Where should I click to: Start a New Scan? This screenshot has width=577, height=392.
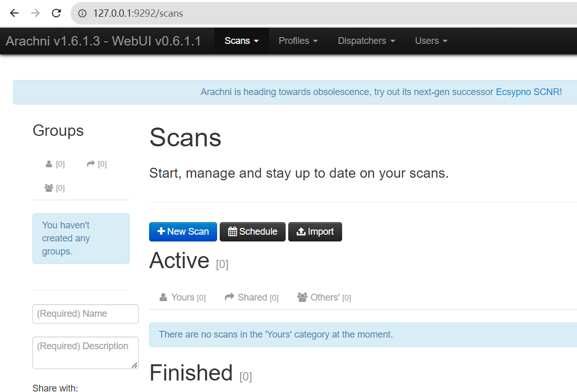pos(183,232)
